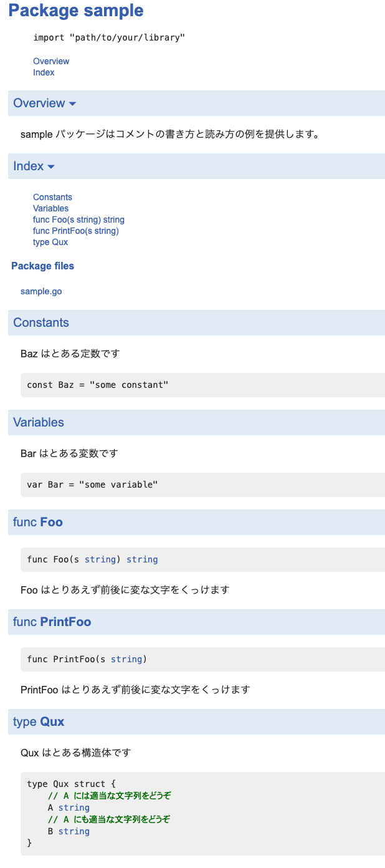This screenshot has width=385, height=868.
Task: Click the Overview section heading
Action: pyautogui.click(x=39, y=103)
